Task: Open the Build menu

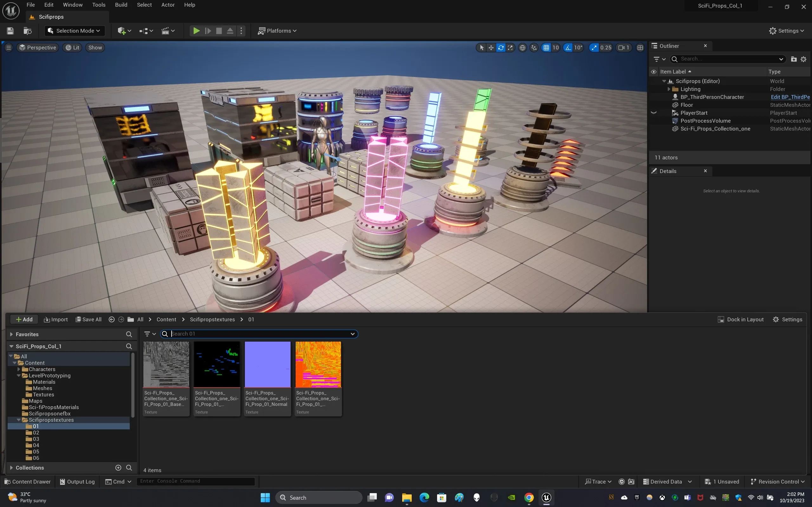Action: click(121, 5)
